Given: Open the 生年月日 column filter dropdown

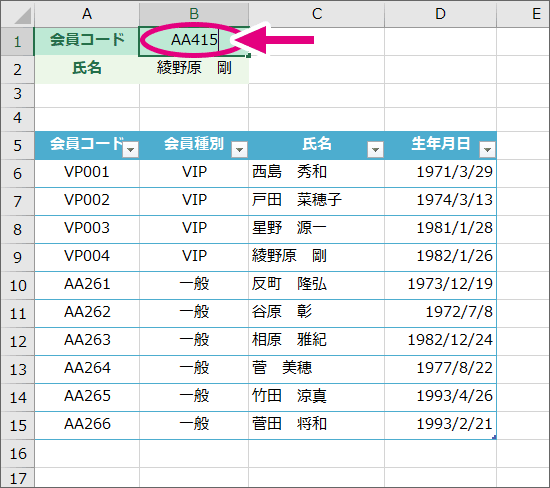Looking at the screenshot, I should 487,150.
